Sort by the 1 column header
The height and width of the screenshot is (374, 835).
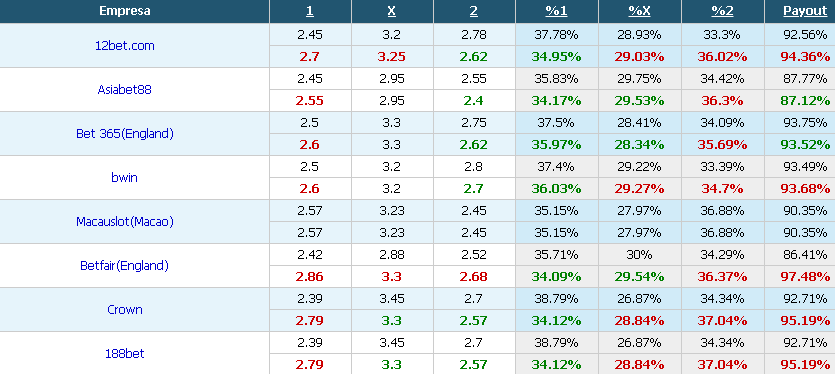coord(309,11)
